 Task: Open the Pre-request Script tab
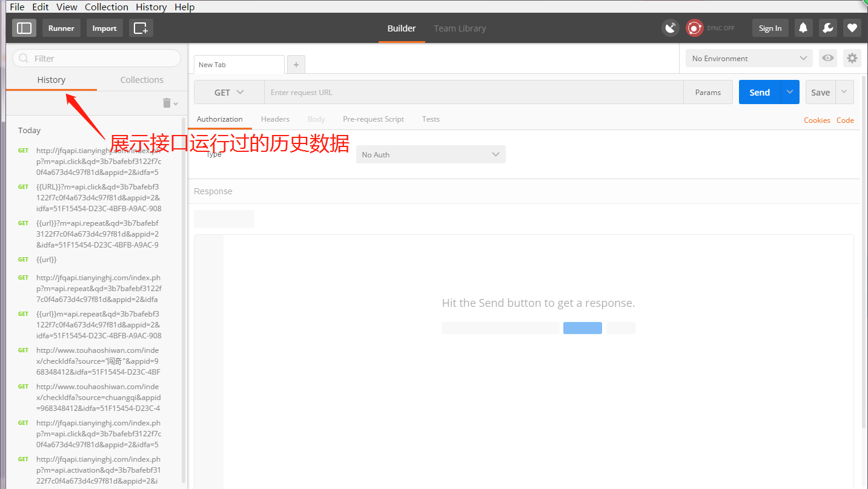(373, 119)
